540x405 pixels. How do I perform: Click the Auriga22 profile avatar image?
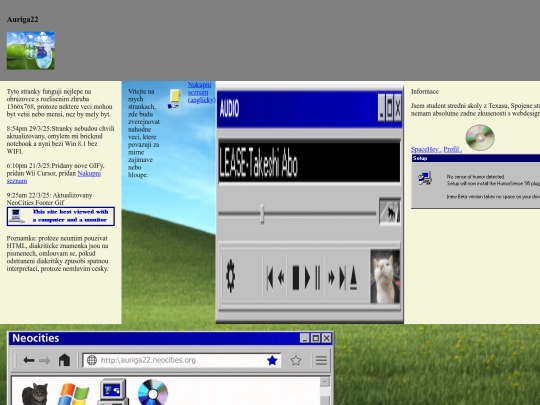31,51
